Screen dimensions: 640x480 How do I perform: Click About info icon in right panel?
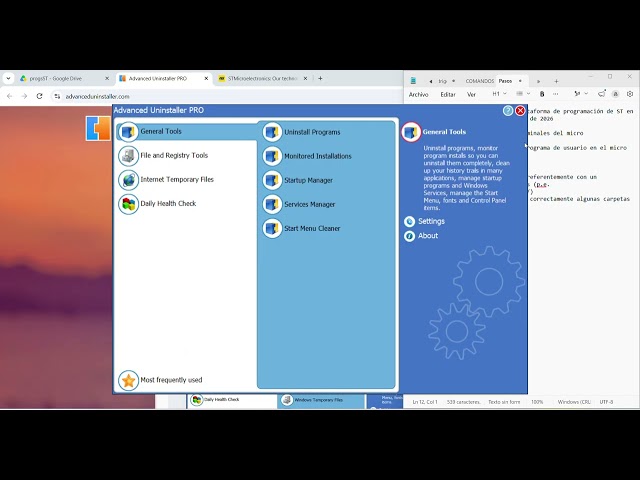(x=409, y=236)
